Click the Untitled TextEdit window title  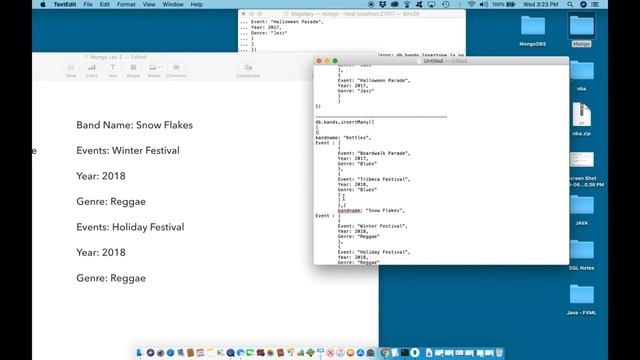pyautogui.click(x=433, y=61)
